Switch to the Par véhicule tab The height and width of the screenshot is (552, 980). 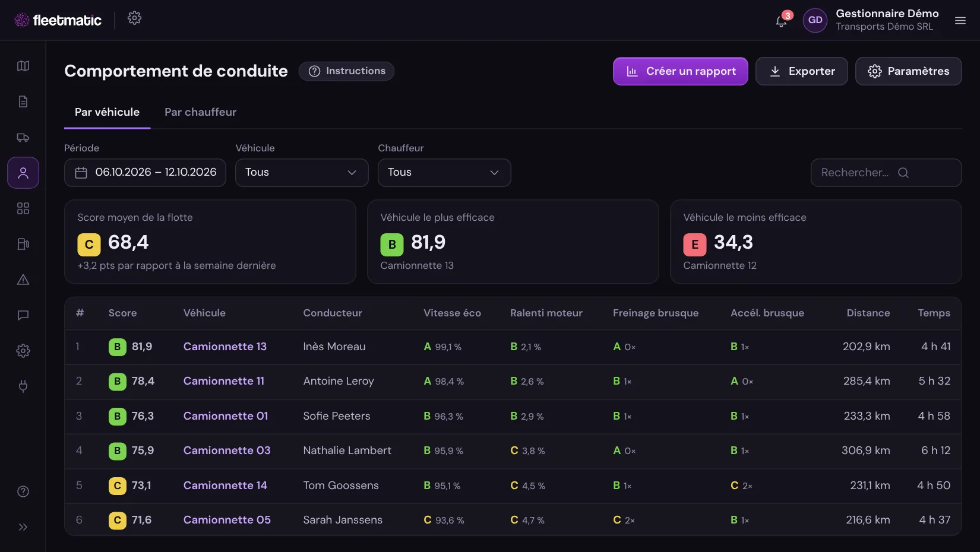click(107, 112)
